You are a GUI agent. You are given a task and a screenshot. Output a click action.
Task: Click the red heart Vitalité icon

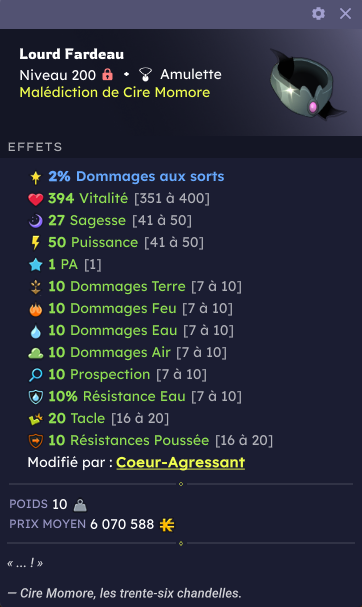(36, 199)
